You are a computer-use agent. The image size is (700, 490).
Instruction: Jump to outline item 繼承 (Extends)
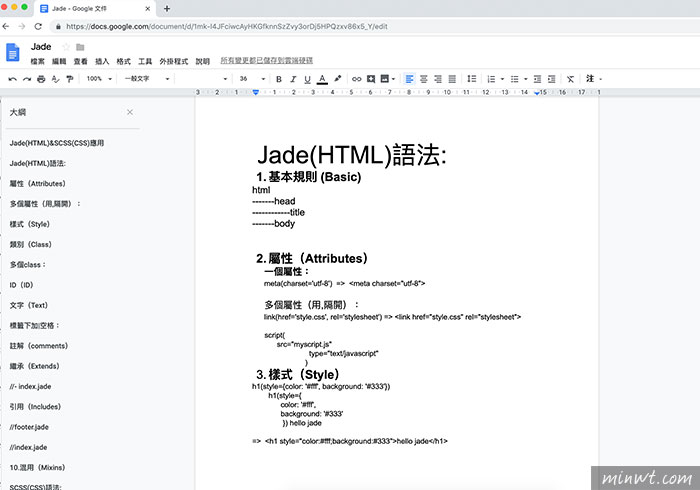click(34, 366)
